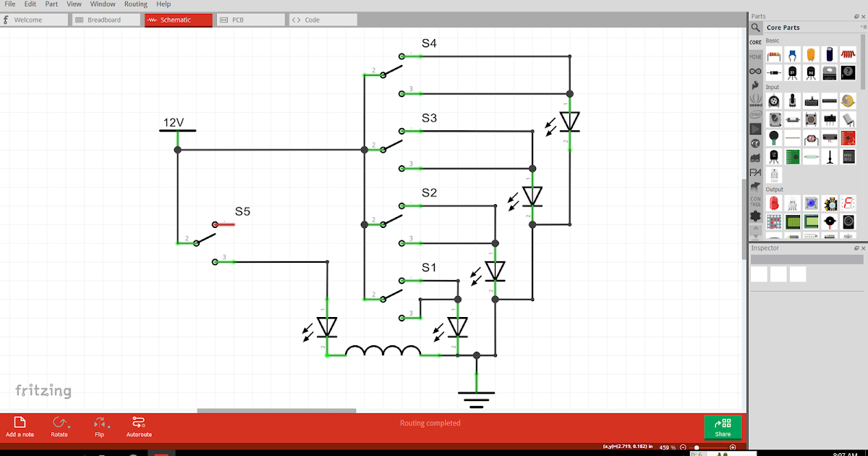Open the Welcome tab
The width and height of the screenshot is (868, 456).
(34, 20)
